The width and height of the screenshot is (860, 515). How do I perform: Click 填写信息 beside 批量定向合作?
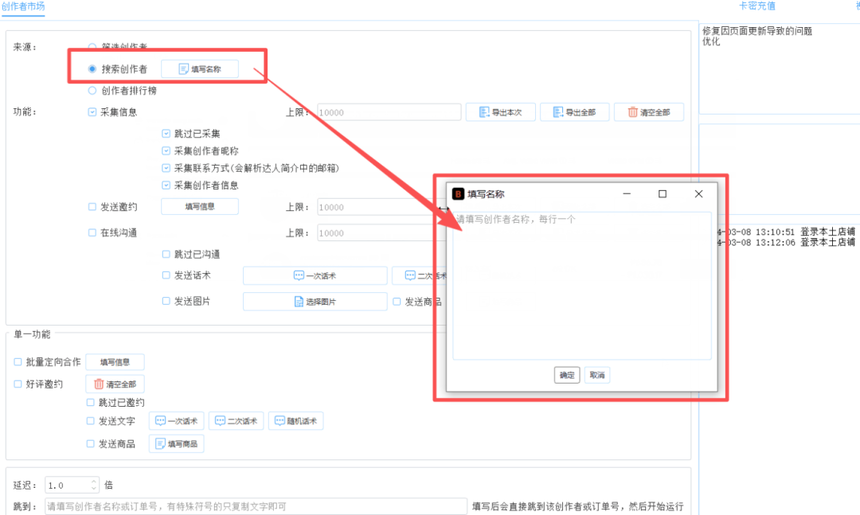115,362
